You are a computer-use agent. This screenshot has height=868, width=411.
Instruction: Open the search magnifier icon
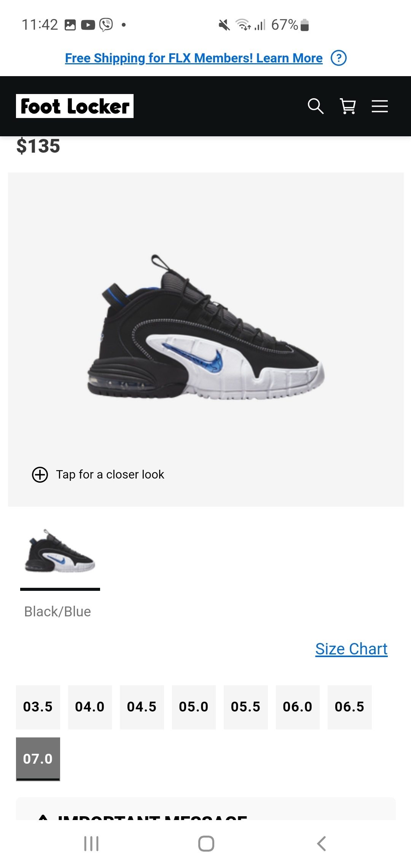click(315, 106)
